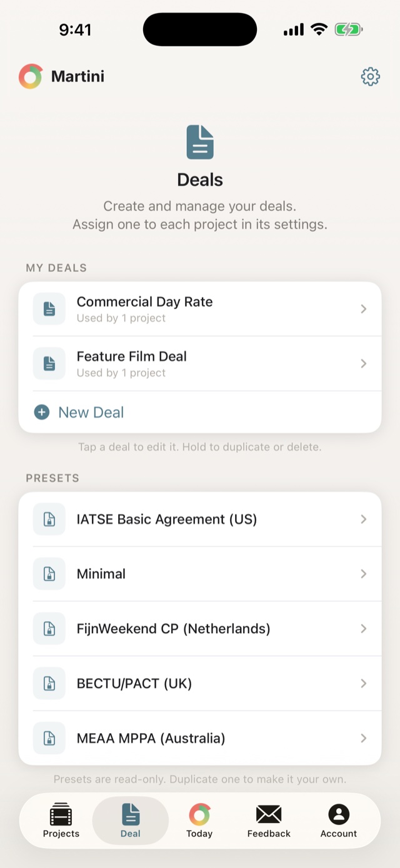The width and height of the screenshot is (400, 868).
Task: Expand Feature Film Deal with its chevron
Action: tap(364, 363)
